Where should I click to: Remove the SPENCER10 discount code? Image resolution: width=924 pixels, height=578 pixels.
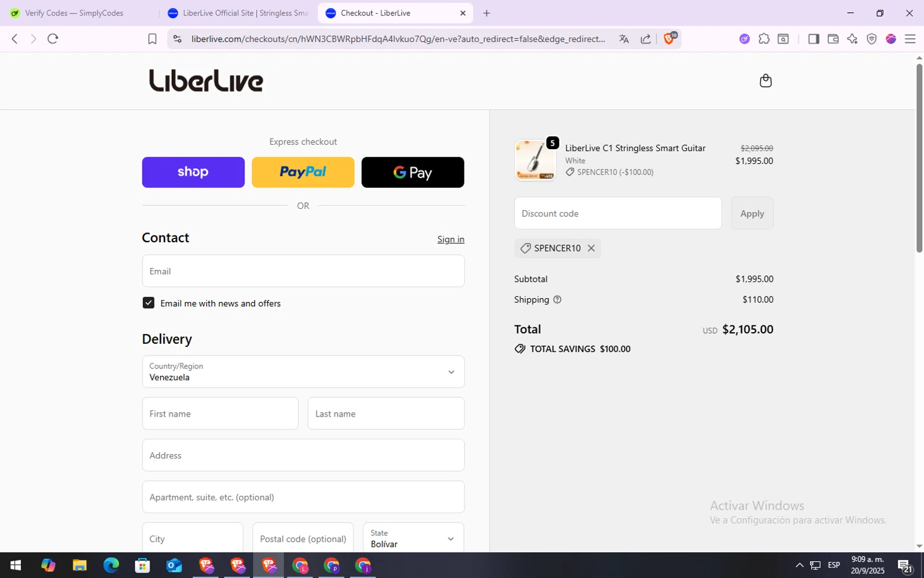coord(591,248)
